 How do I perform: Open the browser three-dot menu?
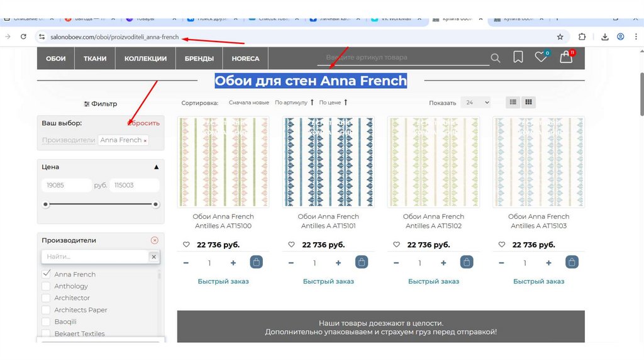[x=636, y=37]
